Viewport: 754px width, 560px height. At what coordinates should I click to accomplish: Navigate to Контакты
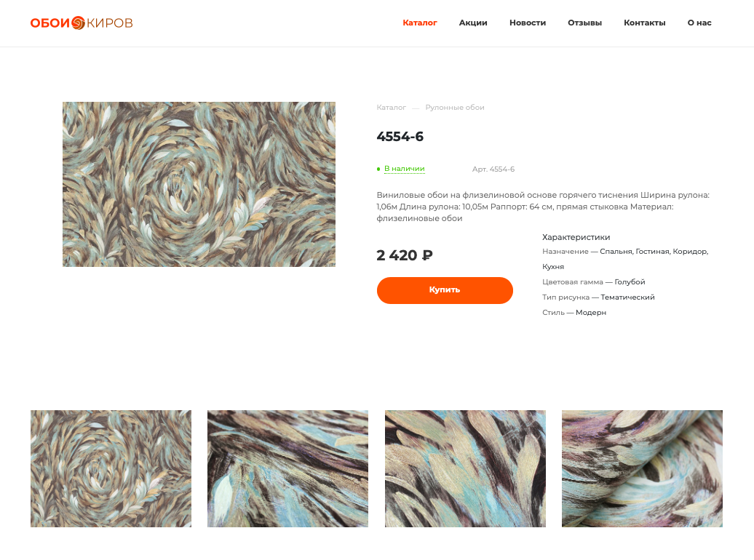[644, 23]
